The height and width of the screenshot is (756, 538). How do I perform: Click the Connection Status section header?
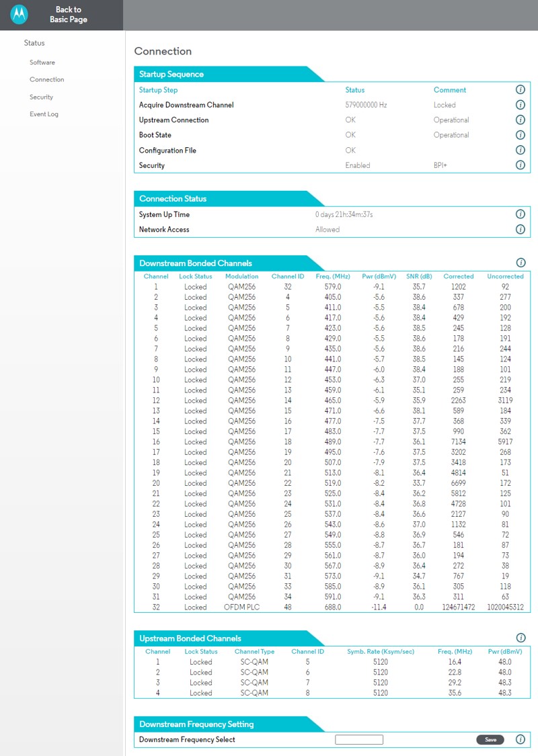(x=173, y=199)
